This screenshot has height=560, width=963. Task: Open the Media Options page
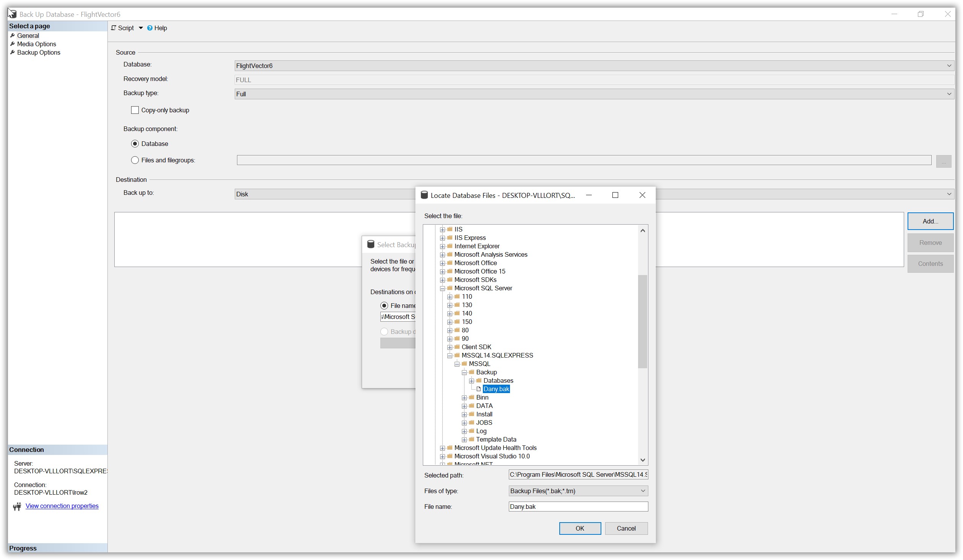tap(36, 44)
